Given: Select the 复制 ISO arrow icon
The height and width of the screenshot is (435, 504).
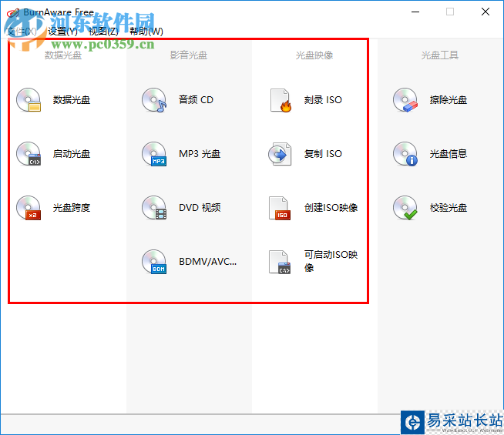Looking at the screenshot, I should [280, 154].
